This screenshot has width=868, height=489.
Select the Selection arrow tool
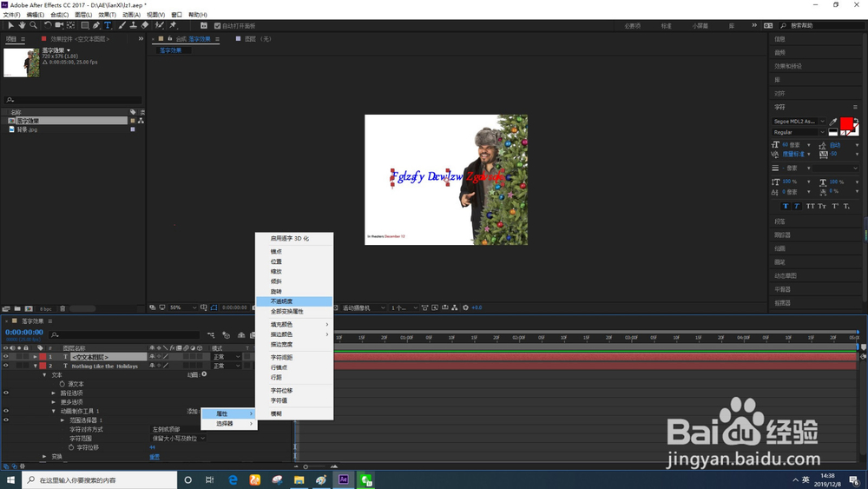coord(10,25)
